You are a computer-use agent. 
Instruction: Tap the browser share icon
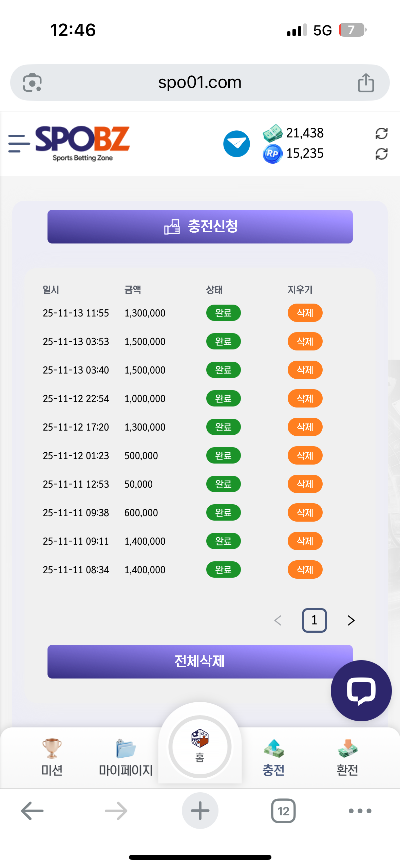(x=366, y=83)
